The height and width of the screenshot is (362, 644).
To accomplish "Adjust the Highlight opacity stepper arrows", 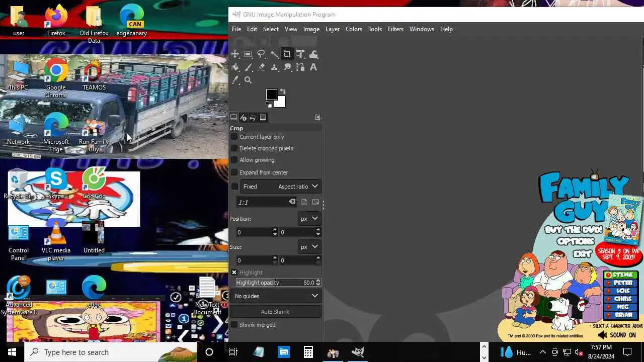I will pyautogui.click(x=318, y=283).
